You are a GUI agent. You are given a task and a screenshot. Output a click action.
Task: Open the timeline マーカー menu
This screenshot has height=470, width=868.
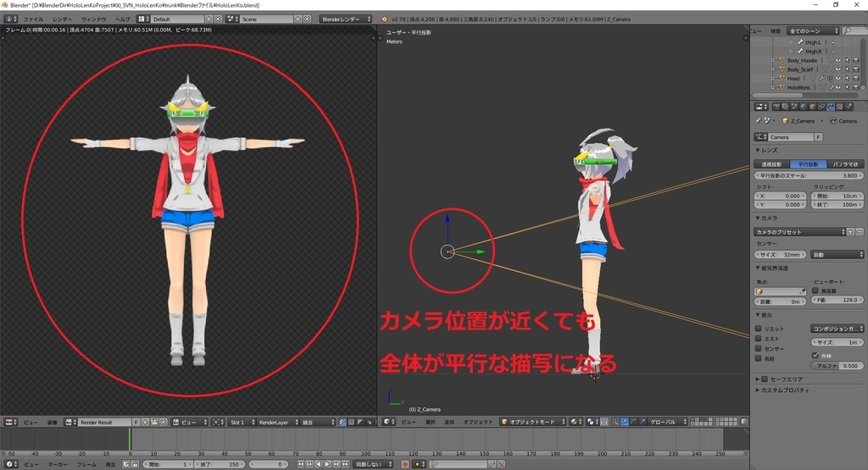point(58,464)
